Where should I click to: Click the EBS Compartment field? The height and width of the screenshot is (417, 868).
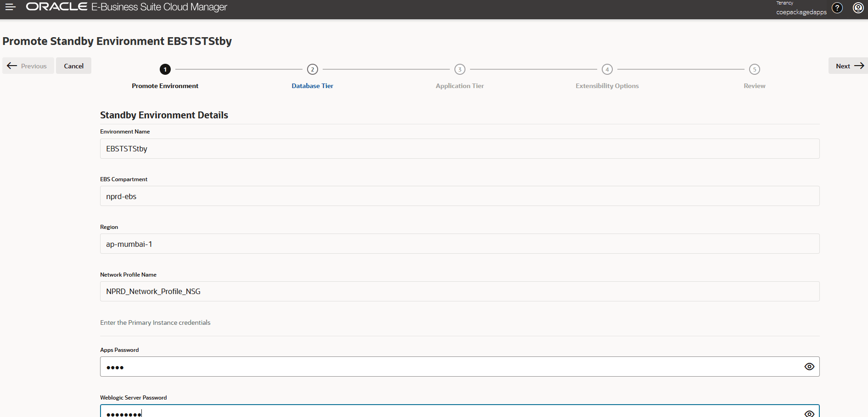tap(459, 196)
